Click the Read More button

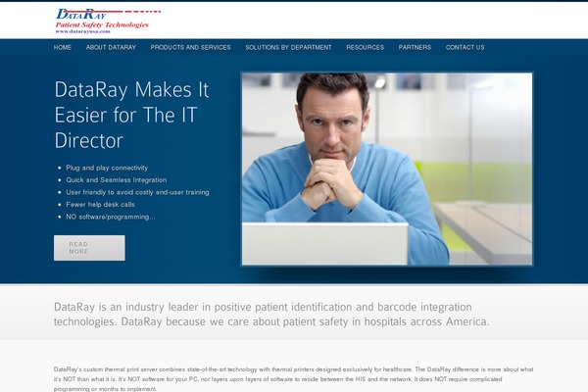click(89, 248)
